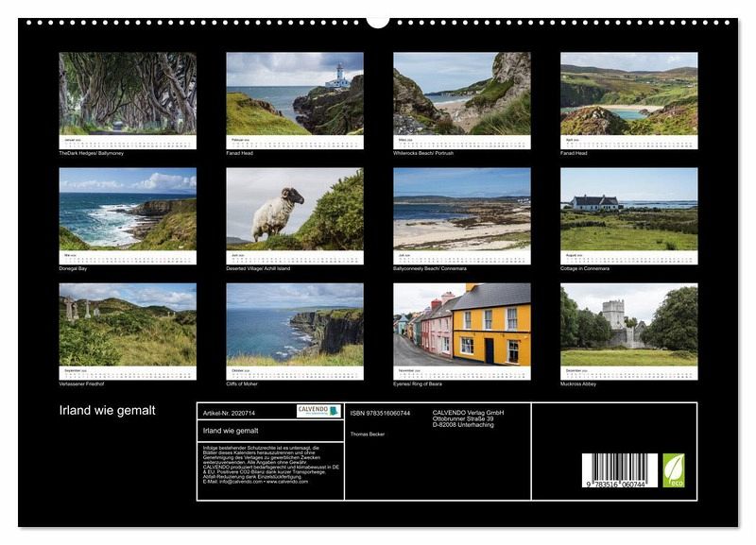Screen dimensions: 756x545
Task: Click the CALVENDO logo
Action: (x=318, y=411)
